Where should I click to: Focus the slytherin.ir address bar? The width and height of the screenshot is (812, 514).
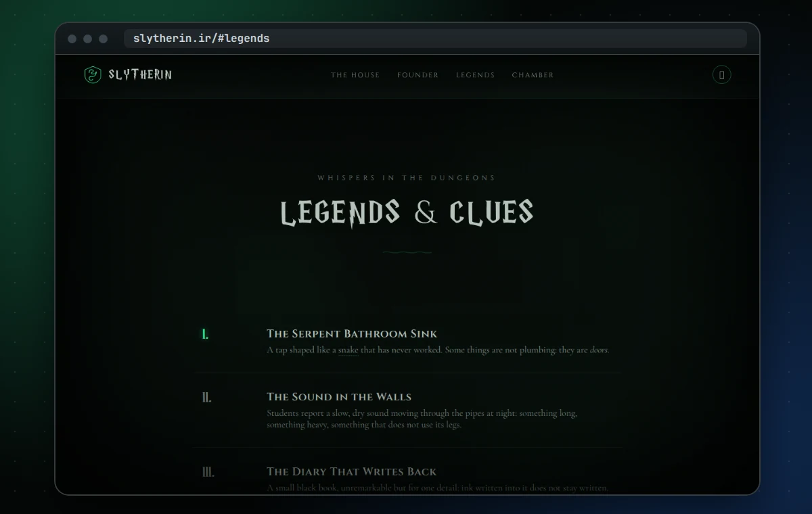[435, 39]
